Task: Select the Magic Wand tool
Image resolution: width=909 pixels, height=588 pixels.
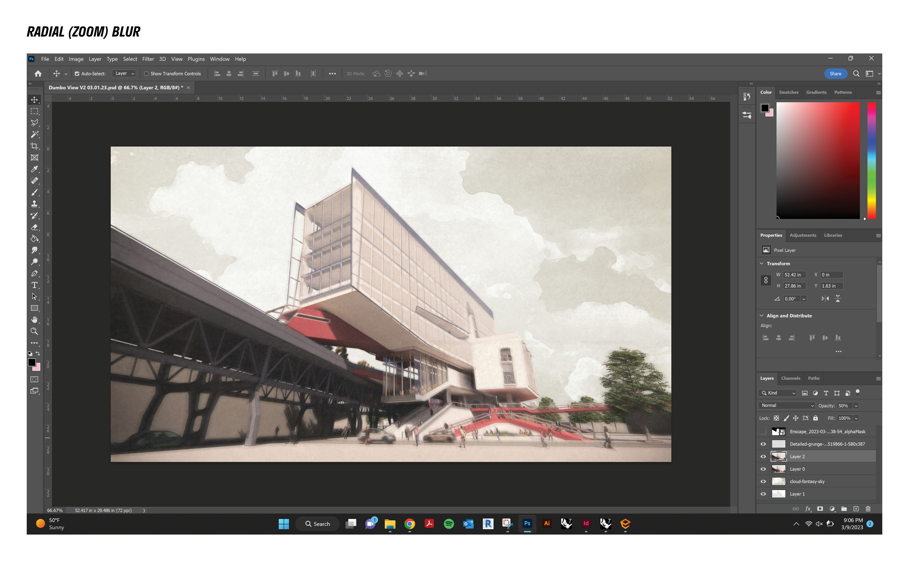Action: coord(34,134)
